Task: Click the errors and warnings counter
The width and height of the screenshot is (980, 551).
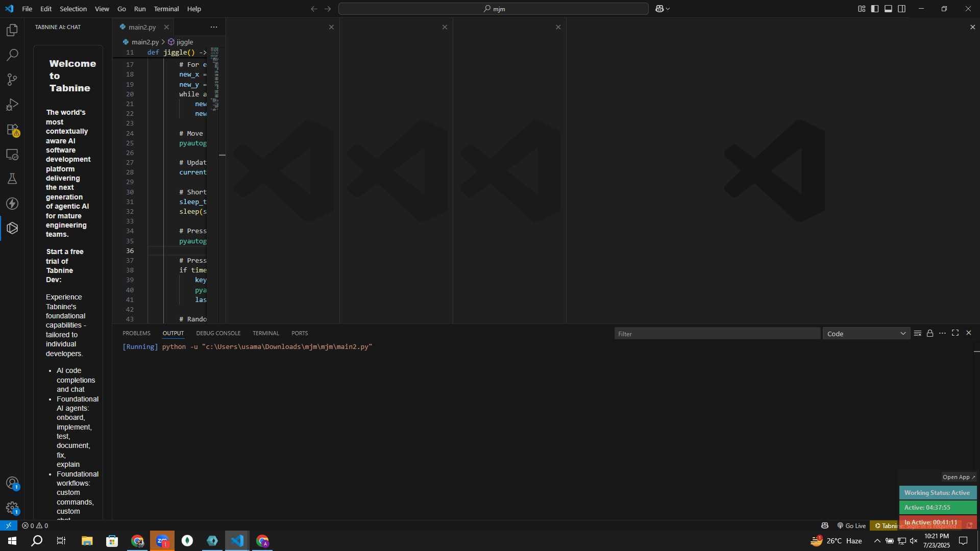Action: (35, 525)
